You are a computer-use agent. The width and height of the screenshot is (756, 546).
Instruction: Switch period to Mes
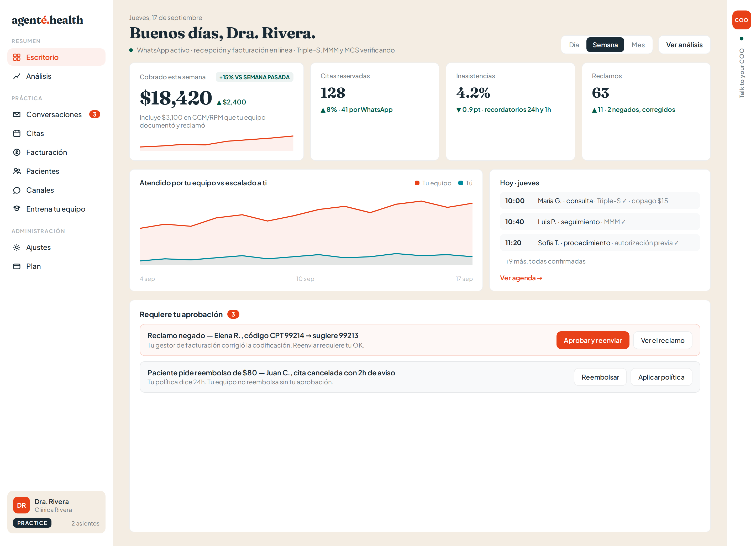638,45
